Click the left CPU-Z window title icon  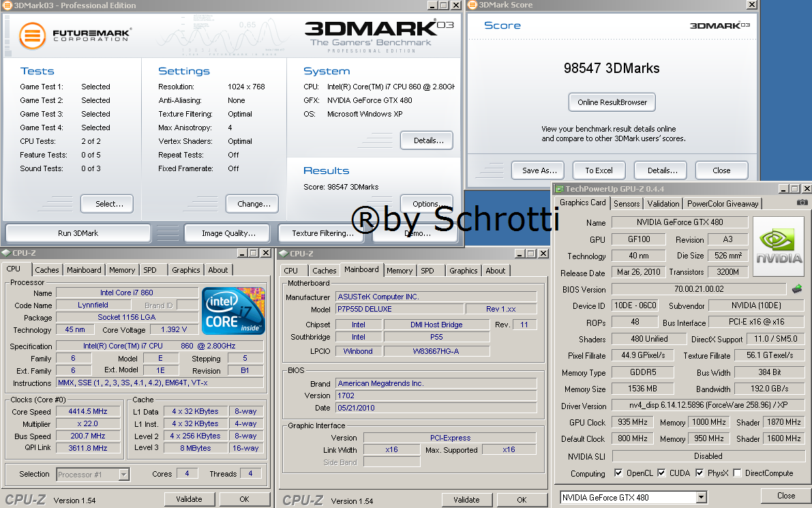[x=6, y=253]
